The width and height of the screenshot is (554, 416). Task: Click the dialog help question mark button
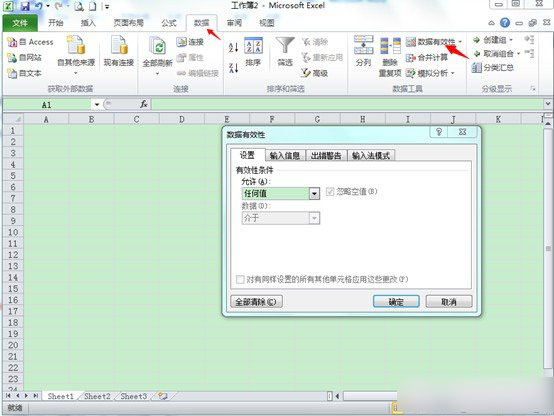(x=439, y=132)
